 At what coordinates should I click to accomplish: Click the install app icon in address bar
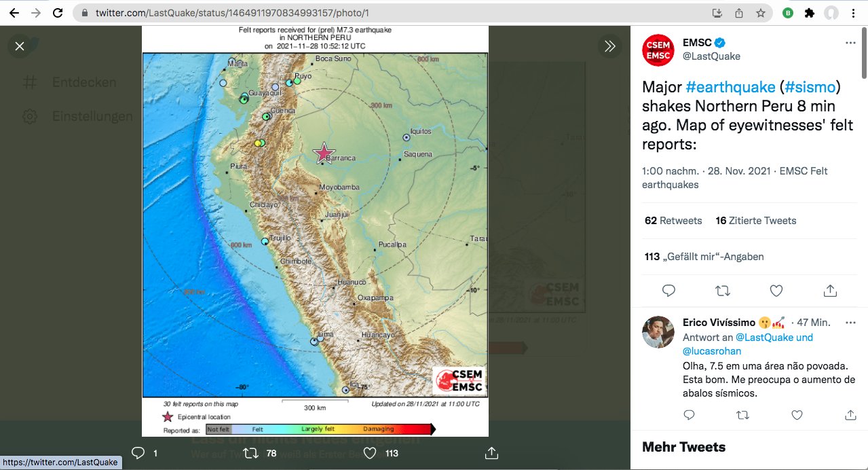[717, 13]
